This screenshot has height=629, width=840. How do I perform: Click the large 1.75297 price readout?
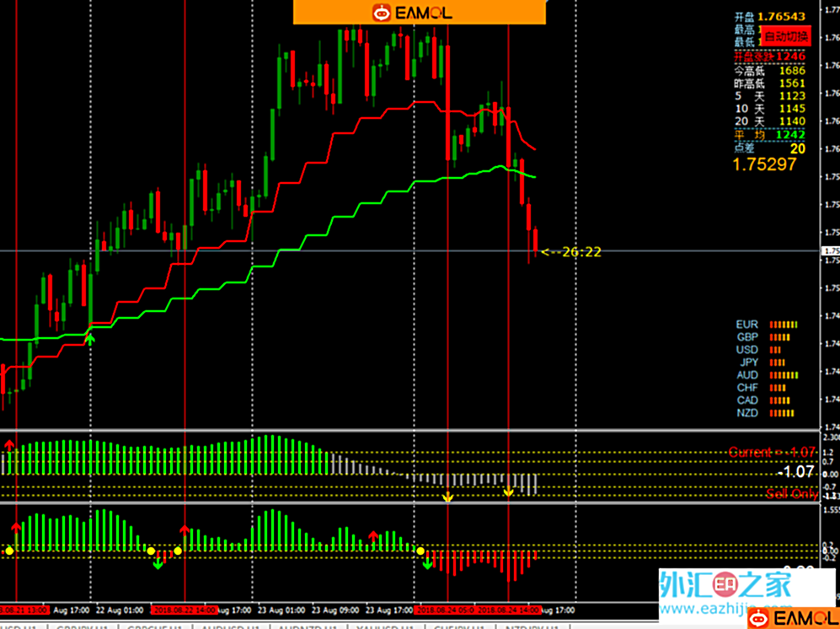pyautogui.click(x=764, y=164)
